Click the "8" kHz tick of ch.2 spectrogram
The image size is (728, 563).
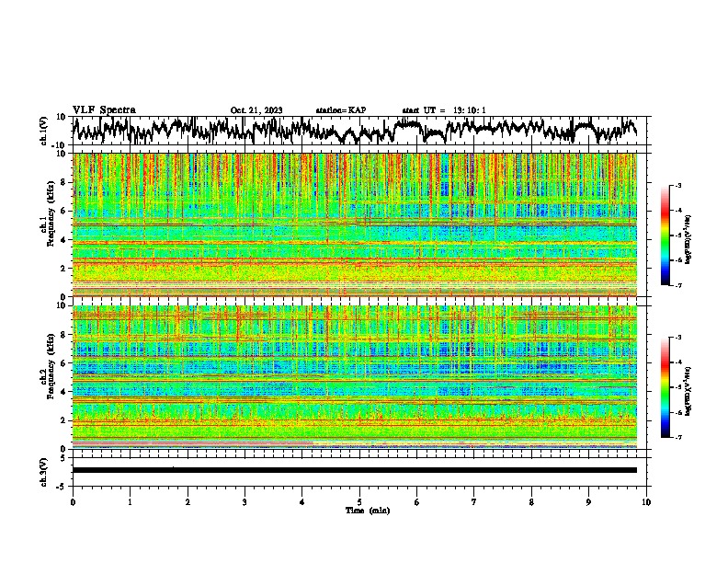(64, 335)
